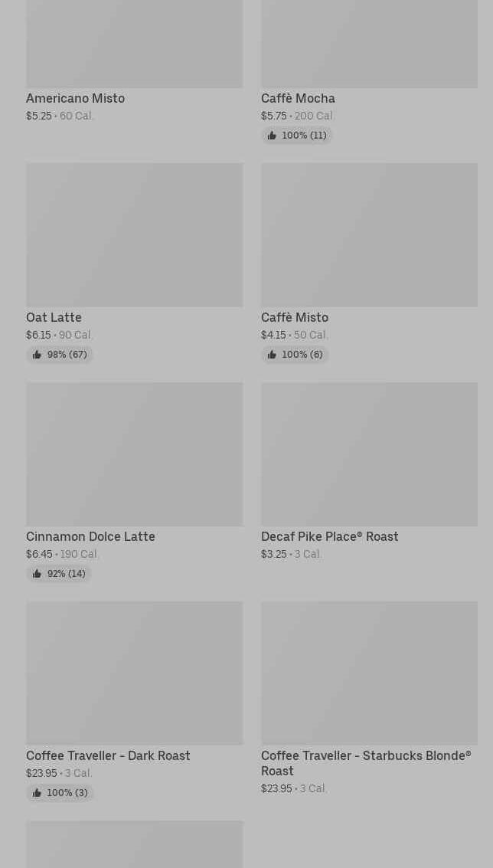Open the Caffè Misto product image

pos(369,234)
